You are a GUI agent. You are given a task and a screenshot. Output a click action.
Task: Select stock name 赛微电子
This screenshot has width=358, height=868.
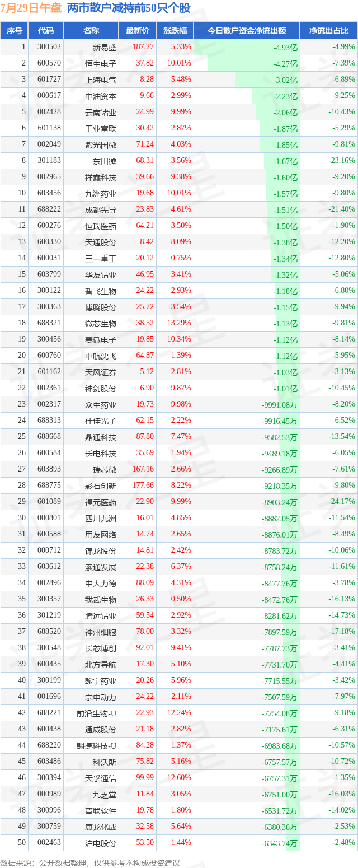[x=101, y=339]
